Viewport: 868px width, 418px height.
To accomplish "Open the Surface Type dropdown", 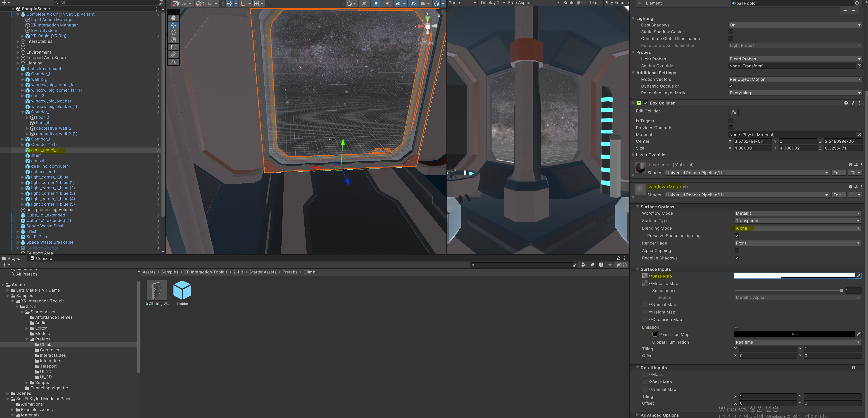I will point(797,221).
